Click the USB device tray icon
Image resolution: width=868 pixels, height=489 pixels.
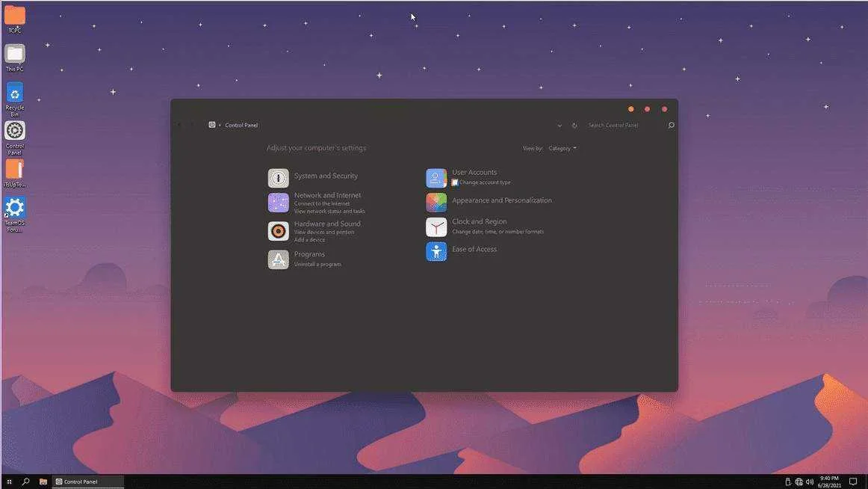coord(788,482)
